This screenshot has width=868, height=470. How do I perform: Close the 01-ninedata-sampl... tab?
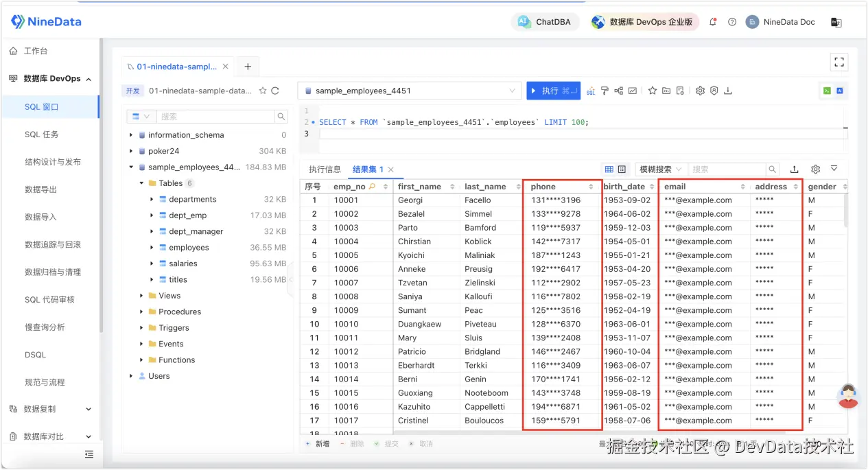(x=226, y=67)
